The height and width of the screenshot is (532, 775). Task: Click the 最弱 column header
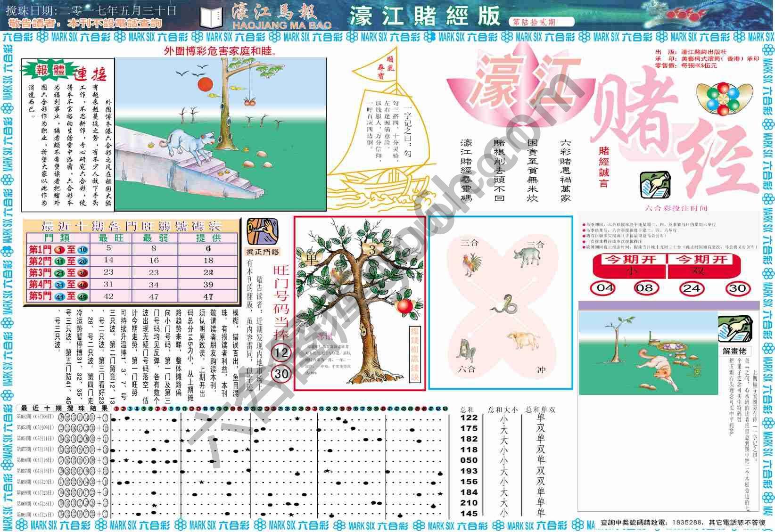pyautogui.click(x=155, y=238)
